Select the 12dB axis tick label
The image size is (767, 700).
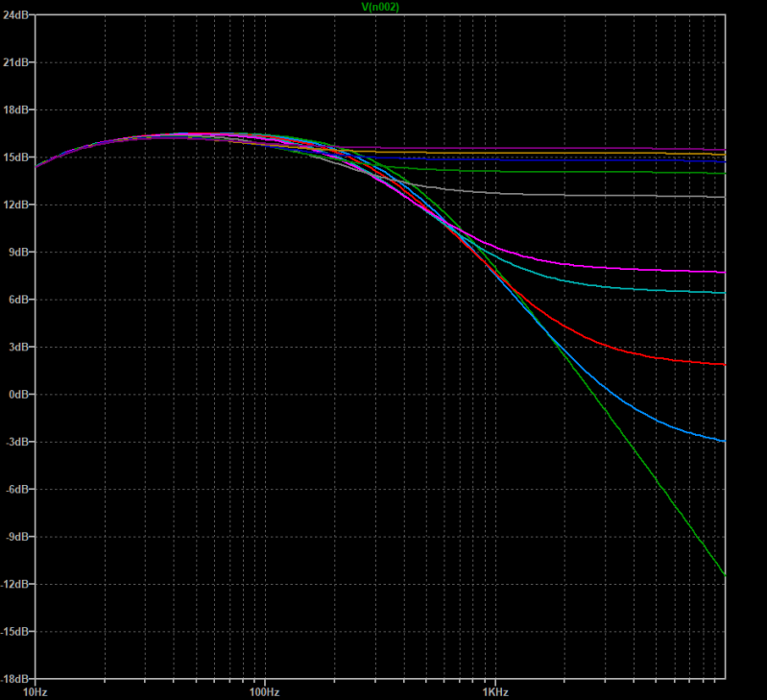16,205
